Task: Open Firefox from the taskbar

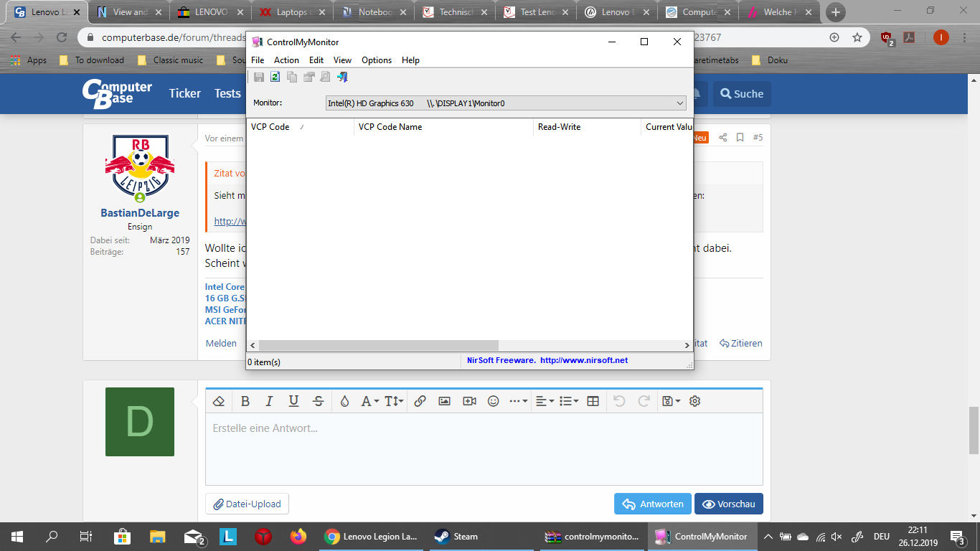Action: click(x=298, y=537)
